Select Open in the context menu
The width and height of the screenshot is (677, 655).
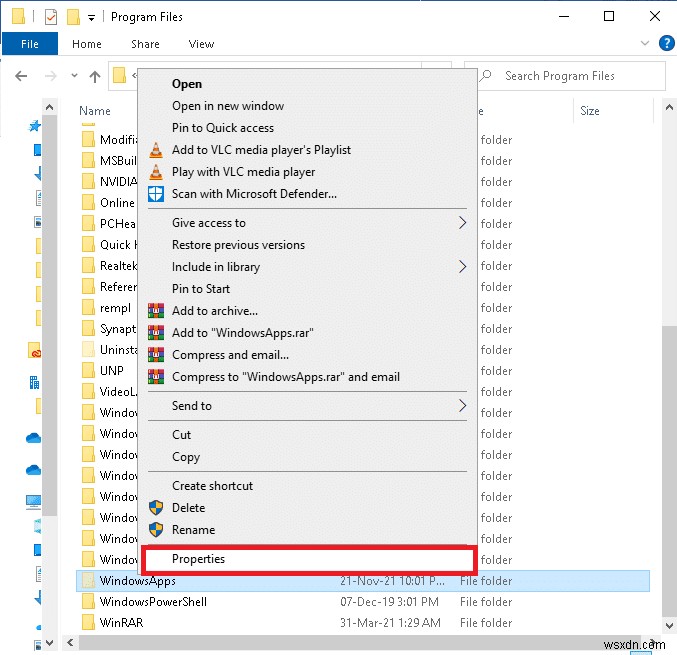pyautogui.click(x=187, y=84)
